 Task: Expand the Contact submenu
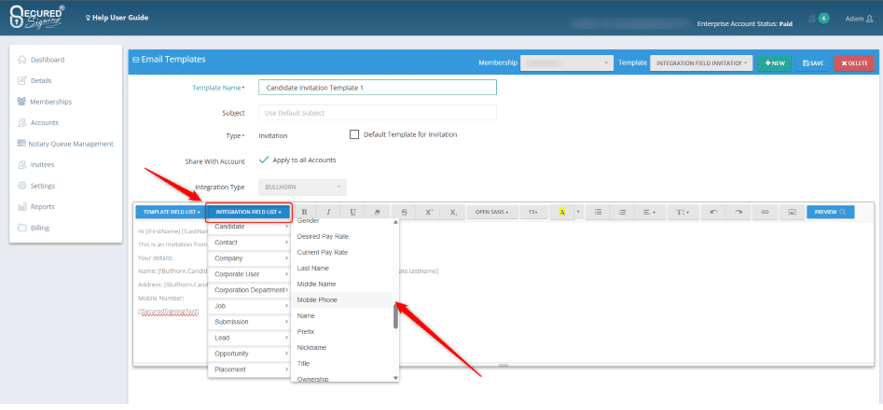(249, 242)
